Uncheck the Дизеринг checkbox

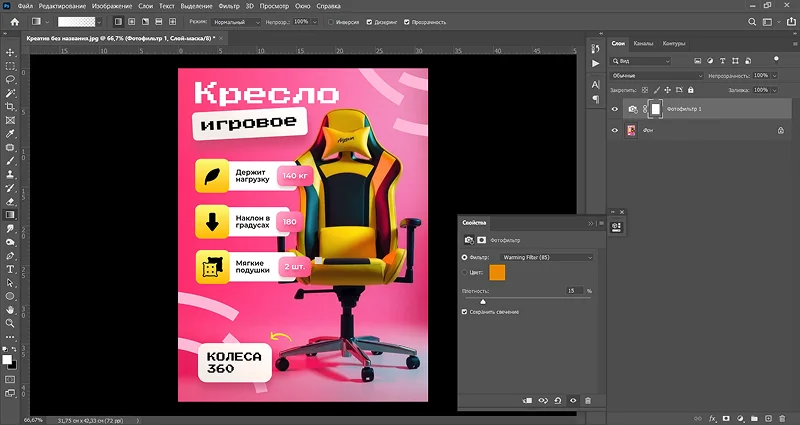pos(369,22)
